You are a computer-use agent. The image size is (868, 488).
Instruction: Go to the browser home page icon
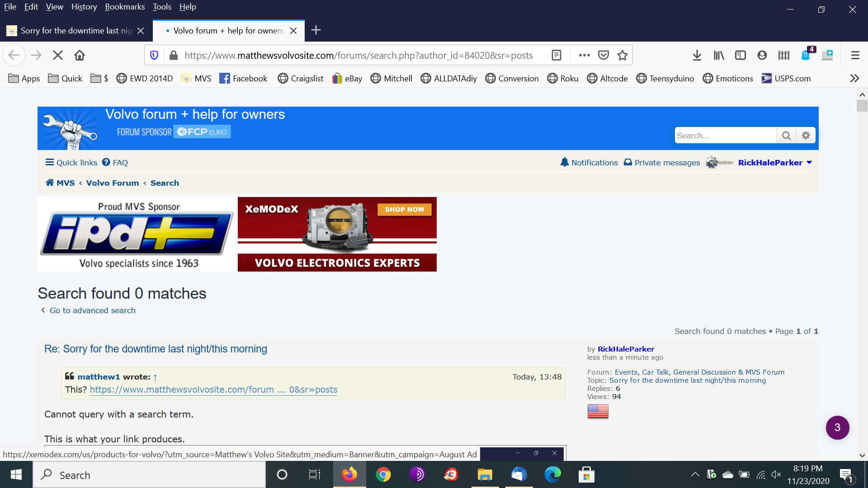pos(80,55)
